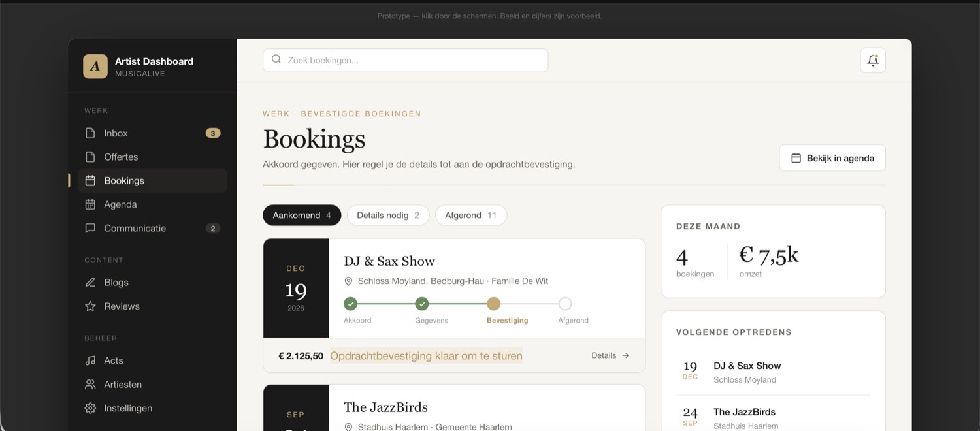Open Instellingen in the sidebar
980x431 pixels.
pyautogui.click(x=152, y=408)
